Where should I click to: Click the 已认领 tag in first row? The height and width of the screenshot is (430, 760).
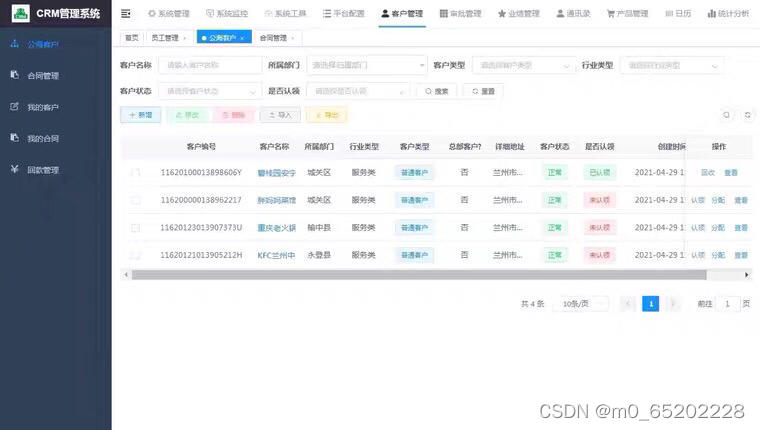click(600, 173)
